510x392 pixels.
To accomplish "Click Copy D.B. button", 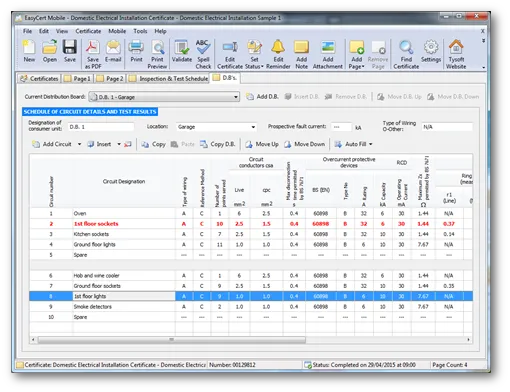I will point(217,144).
